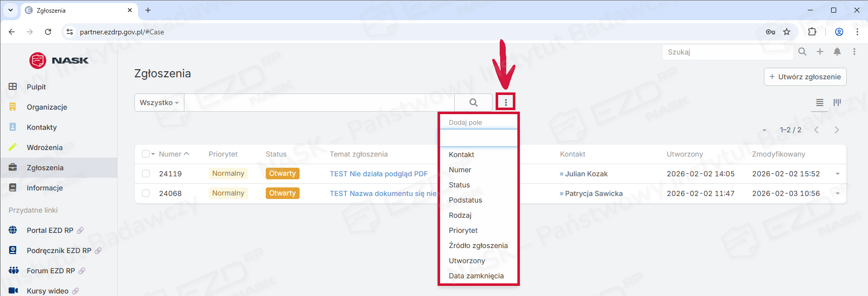The height and width of the screenshot is (296, 868).
Task: Go to previous page arrow
Action: 816,130
